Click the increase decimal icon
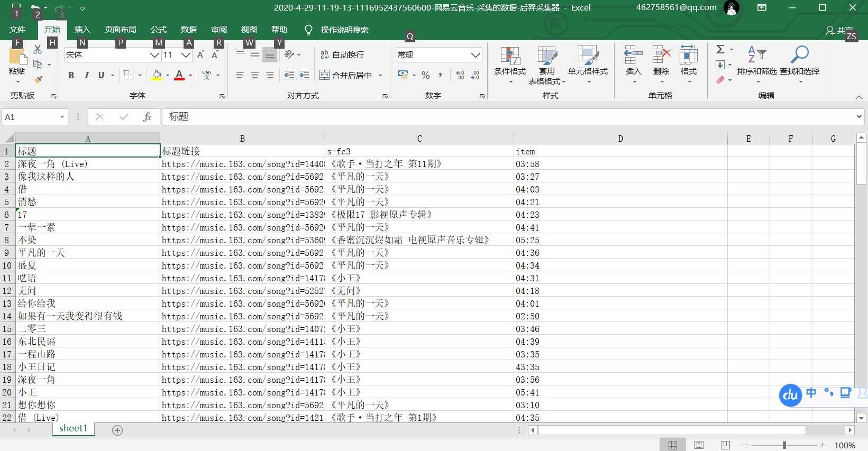868x451 pixels. point(460,76)
